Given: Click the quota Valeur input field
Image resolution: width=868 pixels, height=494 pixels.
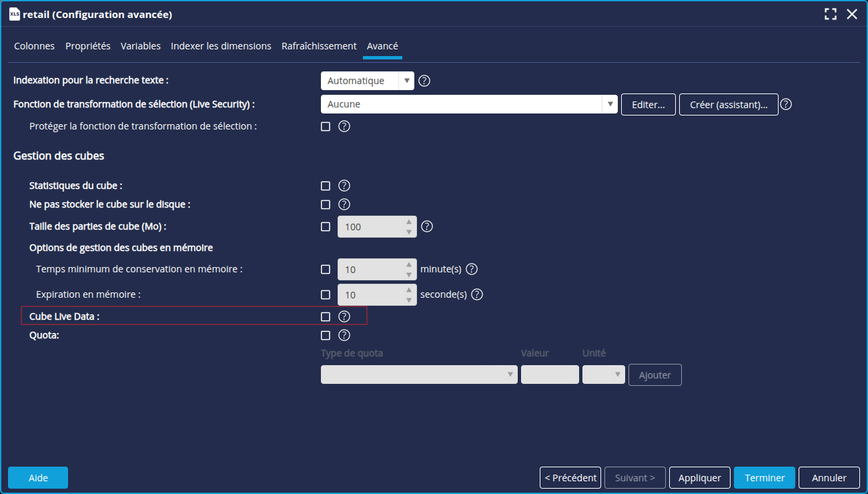Looking at the screenshot, I should tap(550, 375).
